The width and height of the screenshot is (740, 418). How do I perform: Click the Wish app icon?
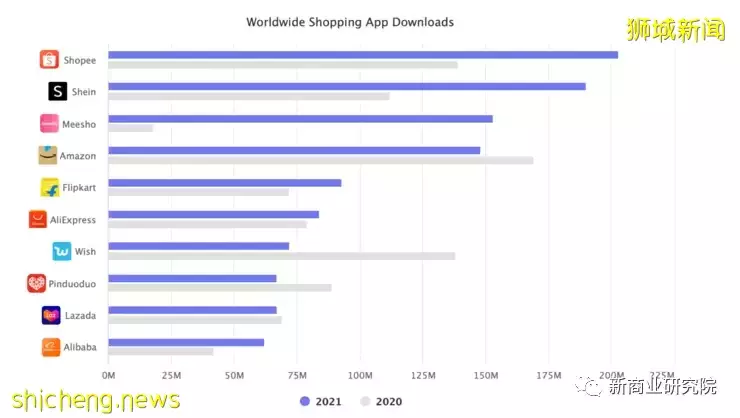[62, 251]
